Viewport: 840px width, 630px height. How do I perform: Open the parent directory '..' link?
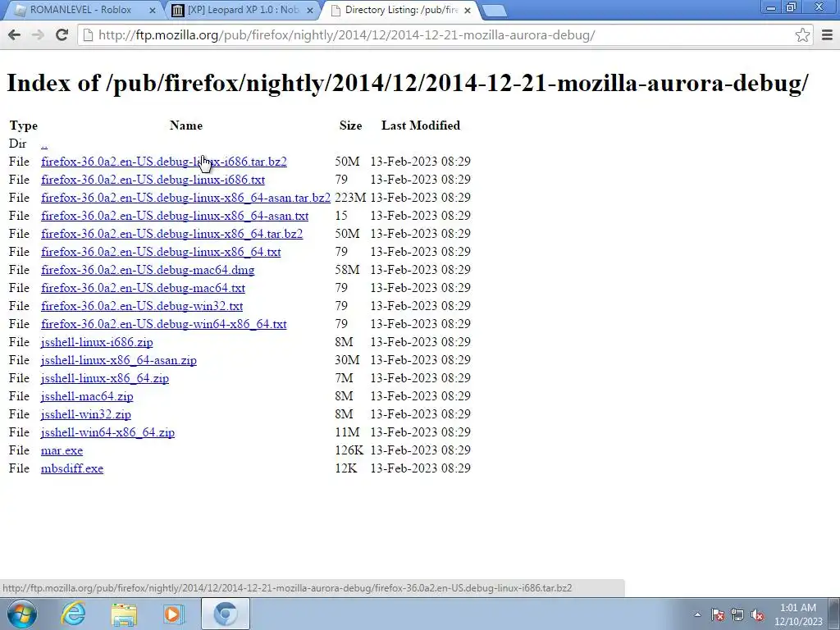(x=44, y=144)
